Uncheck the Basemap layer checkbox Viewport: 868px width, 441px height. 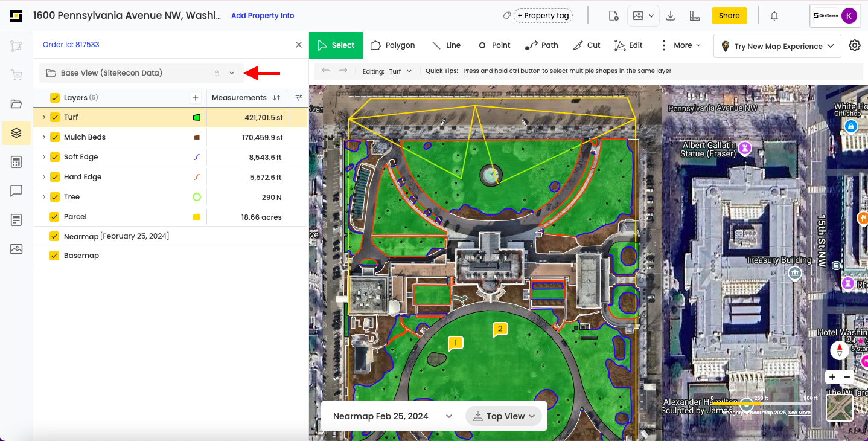click(x=55, y=256)
